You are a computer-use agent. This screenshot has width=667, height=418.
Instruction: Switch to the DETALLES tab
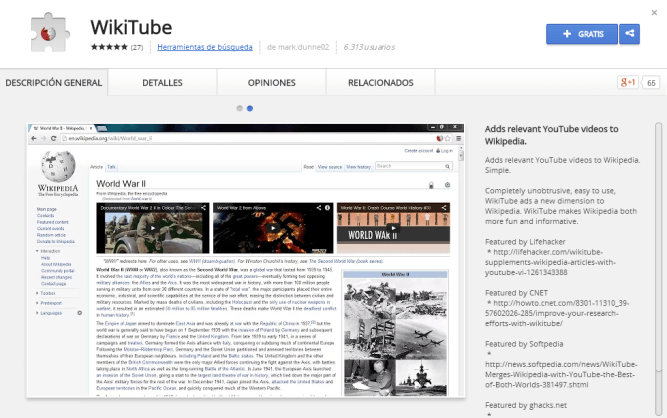click(x=162, y=82)
